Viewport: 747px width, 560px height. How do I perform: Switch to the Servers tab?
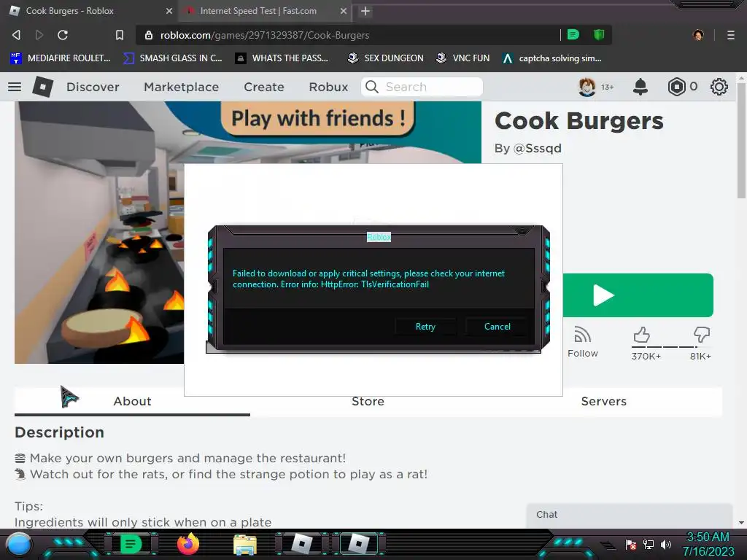coord(603,401)
